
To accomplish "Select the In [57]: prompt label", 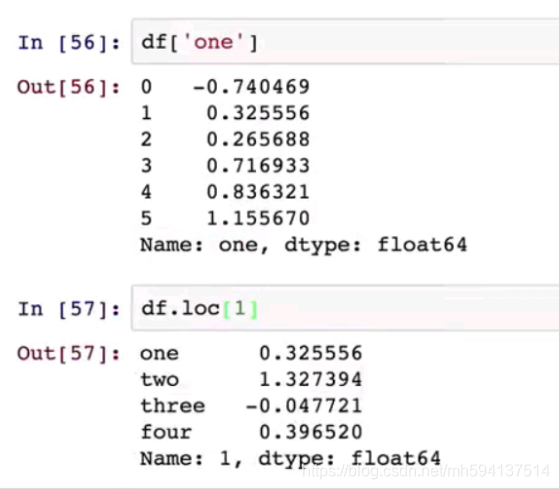I will coord(69,309).
